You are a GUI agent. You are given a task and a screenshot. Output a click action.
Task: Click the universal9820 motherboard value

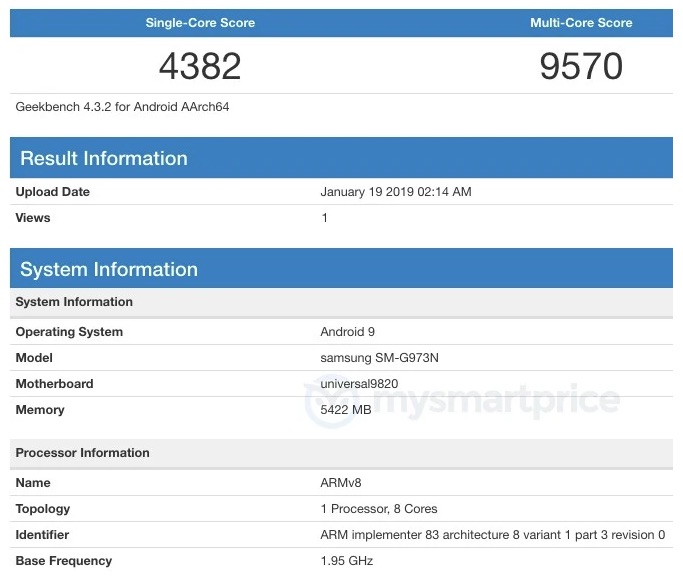point(359,384)
